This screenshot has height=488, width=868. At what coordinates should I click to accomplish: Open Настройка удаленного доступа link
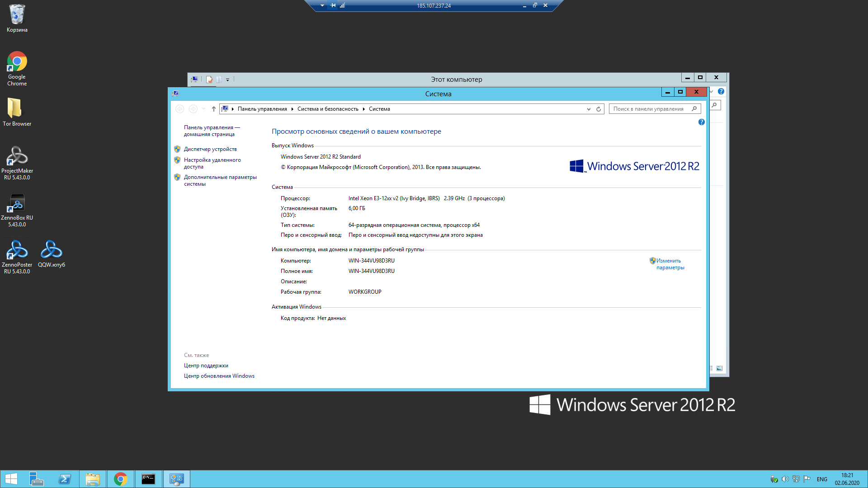point(212,163)
